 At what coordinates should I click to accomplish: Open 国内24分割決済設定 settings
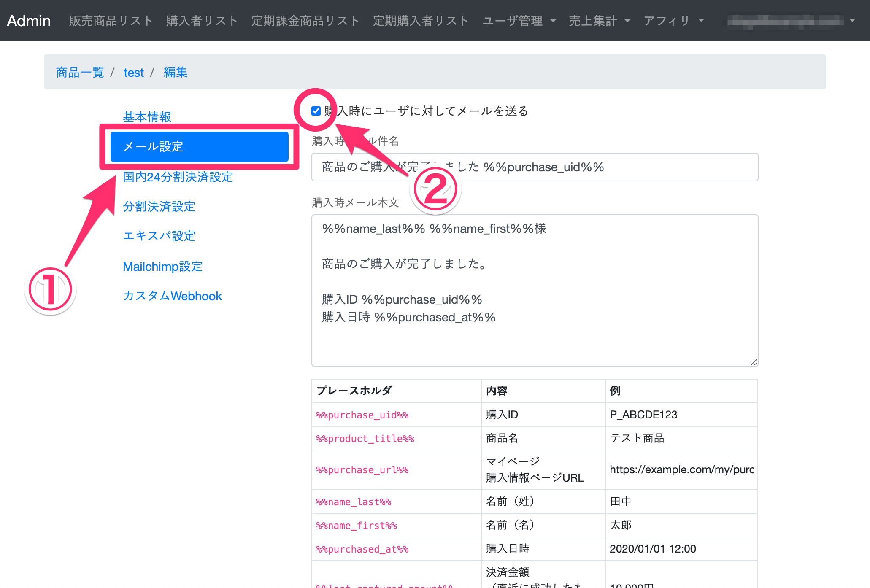(x=178, y=177)
